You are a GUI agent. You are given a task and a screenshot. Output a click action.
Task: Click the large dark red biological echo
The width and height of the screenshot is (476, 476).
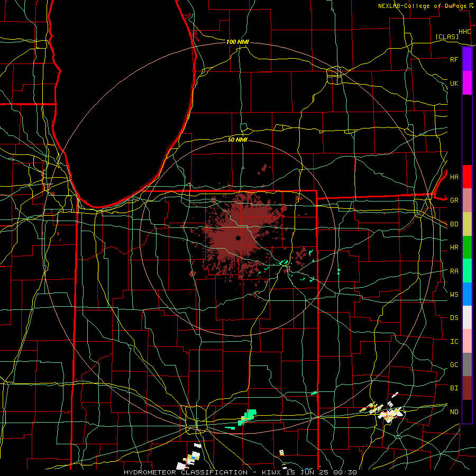point(240,235)
